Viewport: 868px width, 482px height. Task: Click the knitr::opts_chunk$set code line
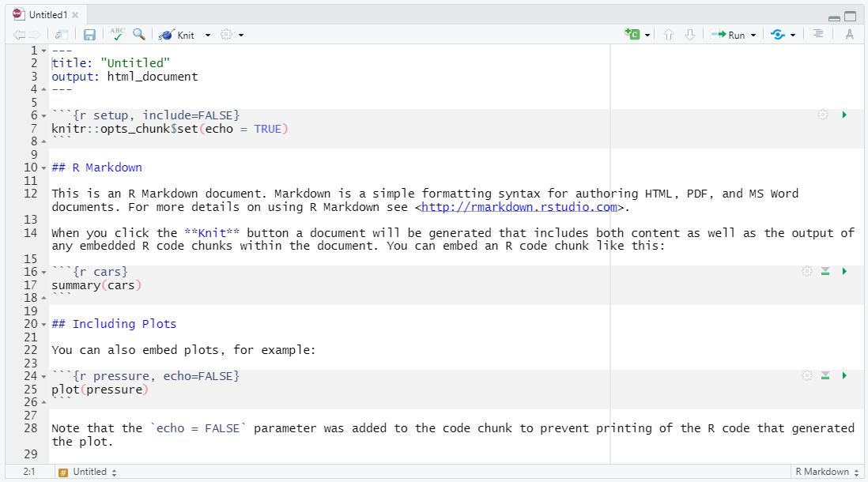pos(170,129)
